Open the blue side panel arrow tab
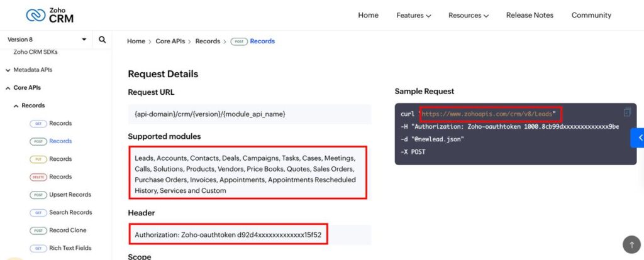This screenshot has width=644, height=260. click(x=638, y=138)
